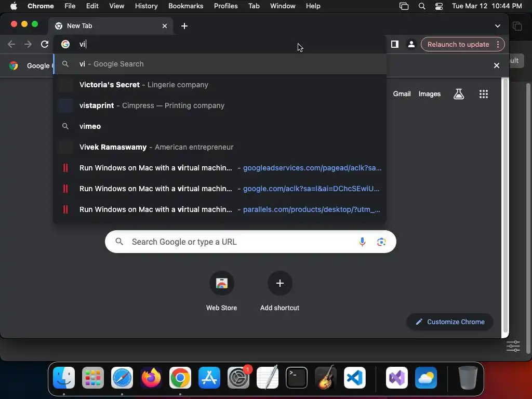
Task: Open the profile avatar icon
Action: 411,44
